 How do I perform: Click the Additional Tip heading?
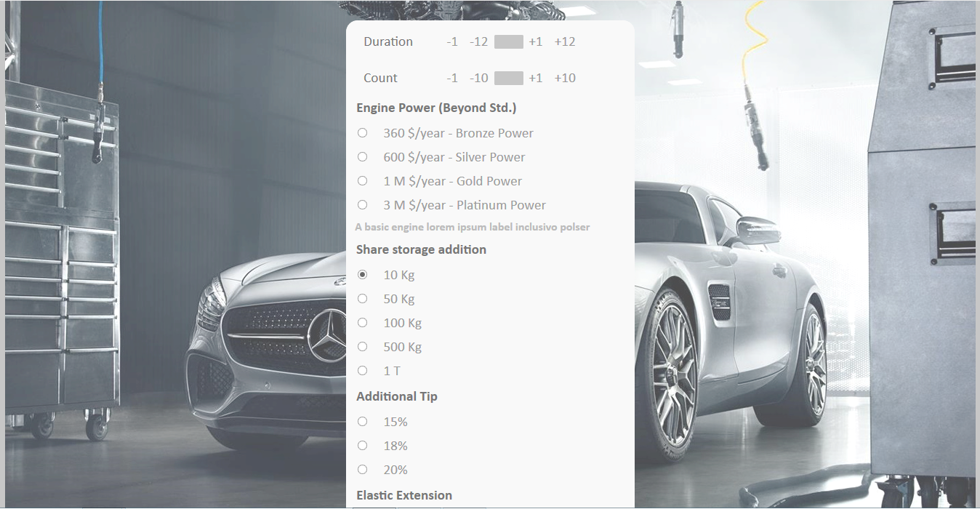pos(397,396)
